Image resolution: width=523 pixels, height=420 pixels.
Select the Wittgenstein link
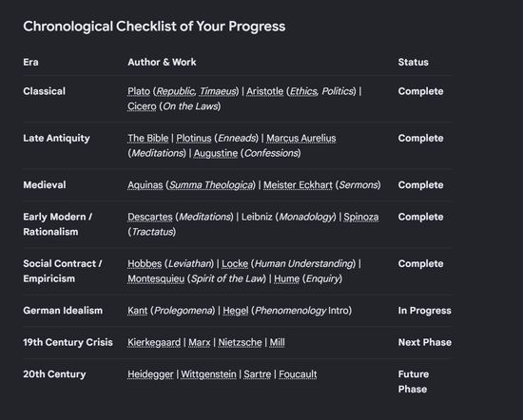click(x=208, y=374)
